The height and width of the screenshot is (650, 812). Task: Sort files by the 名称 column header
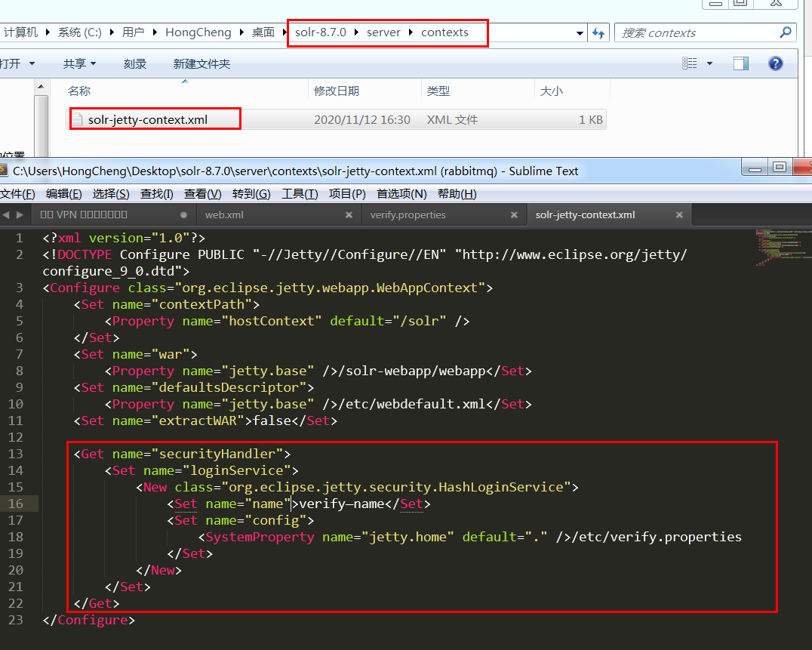[x=79, y=91]
